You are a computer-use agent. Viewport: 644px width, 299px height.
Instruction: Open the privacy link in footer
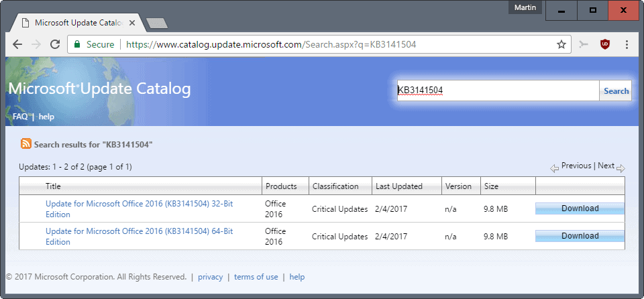click(210, 277)
